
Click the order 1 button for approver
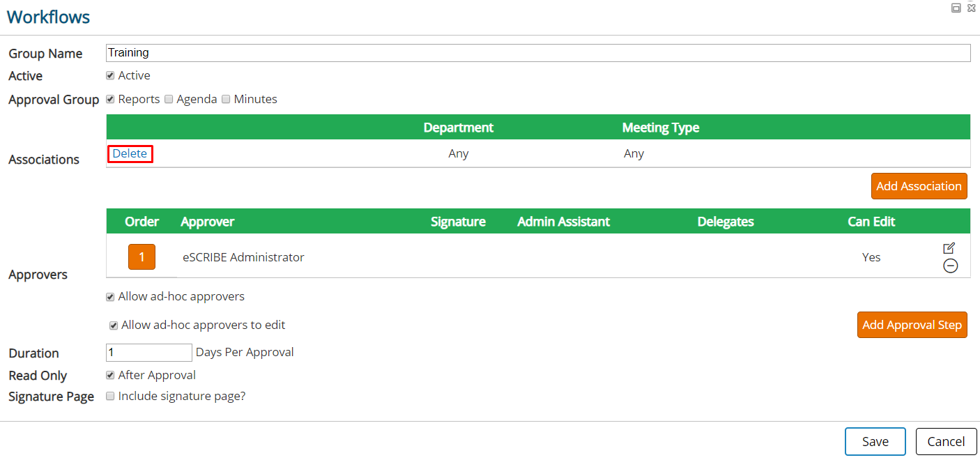(x=141, y=256)
